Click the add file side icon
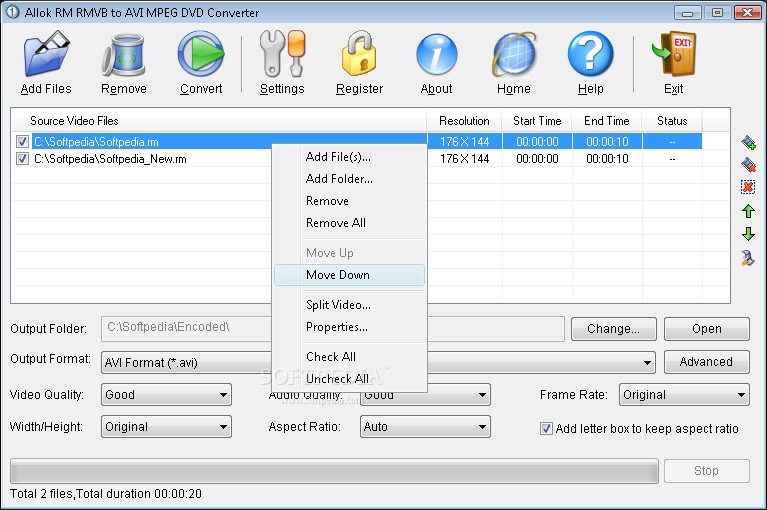 point(748,142)
